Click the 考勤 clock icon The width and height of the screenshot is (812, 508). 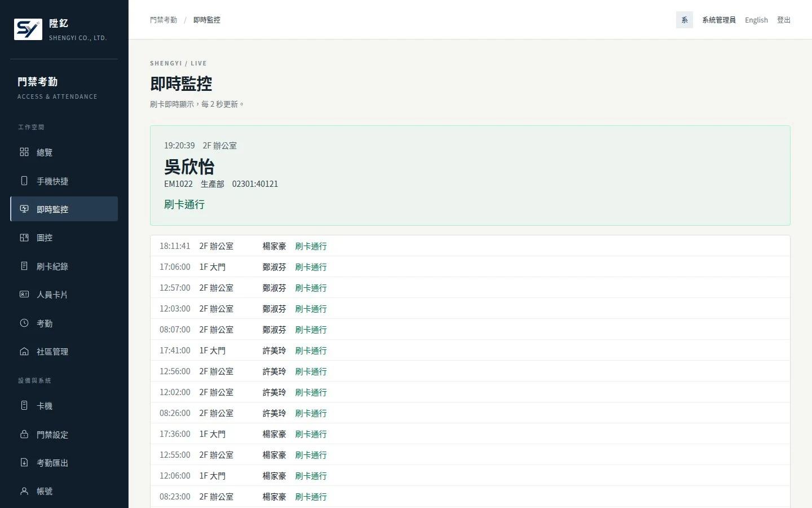[x=24, y=323]
